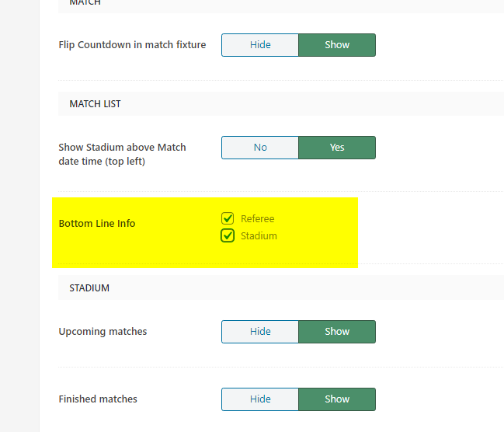Click the Finished matches label
504x432 pixels.
click(x=98, y=399)
